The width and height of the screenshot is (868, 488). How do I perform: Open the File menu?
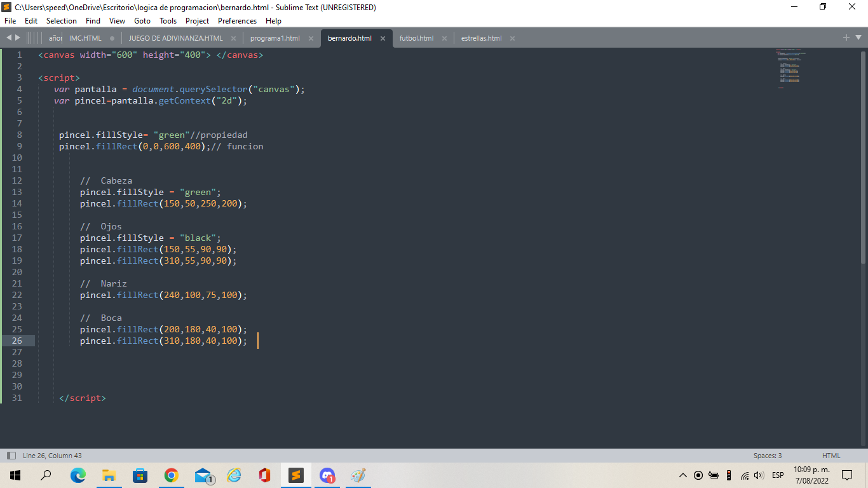(x=10, y=21)
